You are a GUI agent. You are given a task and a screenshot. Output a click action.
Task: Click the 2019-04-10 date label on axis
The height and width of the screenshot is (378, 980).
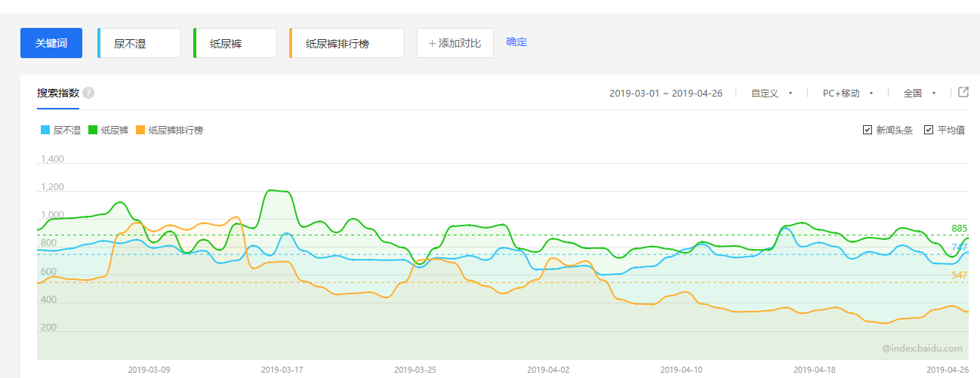tap(681, 370)
